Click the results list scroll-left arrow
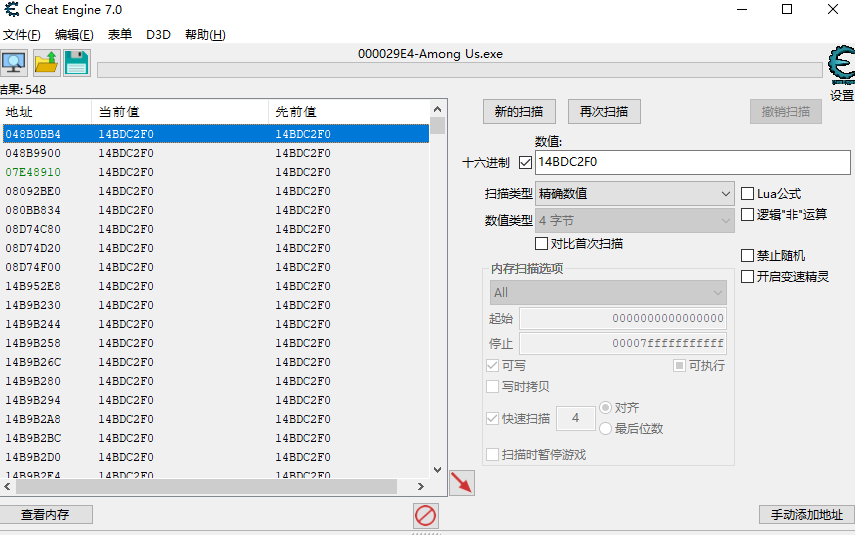Screen dimensions: 855x535 pos(7,486)
